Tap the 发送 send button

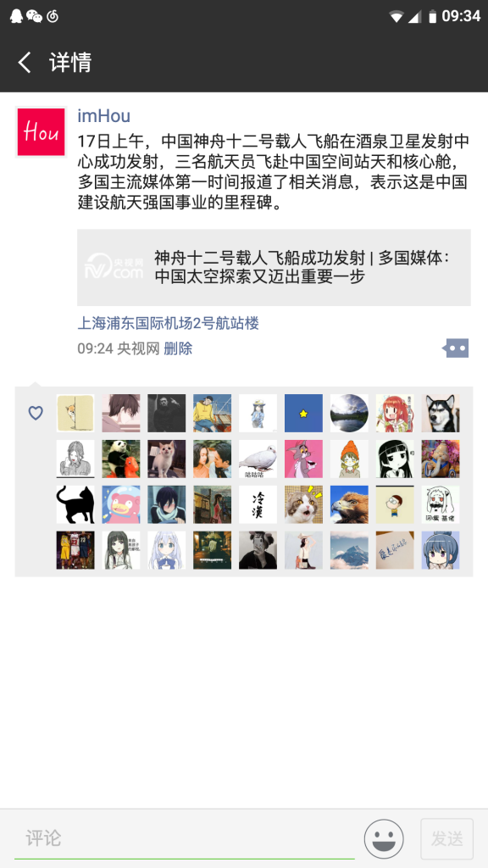pyautogui.click(x=447, y=838)
